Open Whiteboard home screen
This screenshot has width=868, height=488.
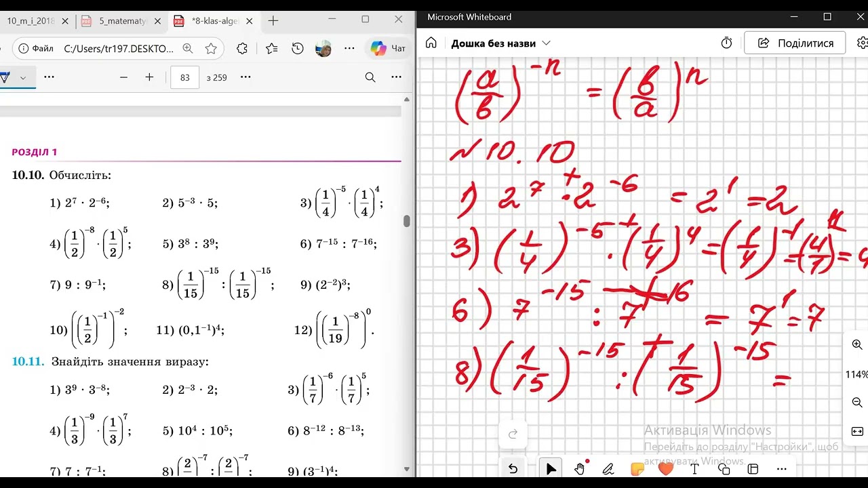[x=431, y=43]
